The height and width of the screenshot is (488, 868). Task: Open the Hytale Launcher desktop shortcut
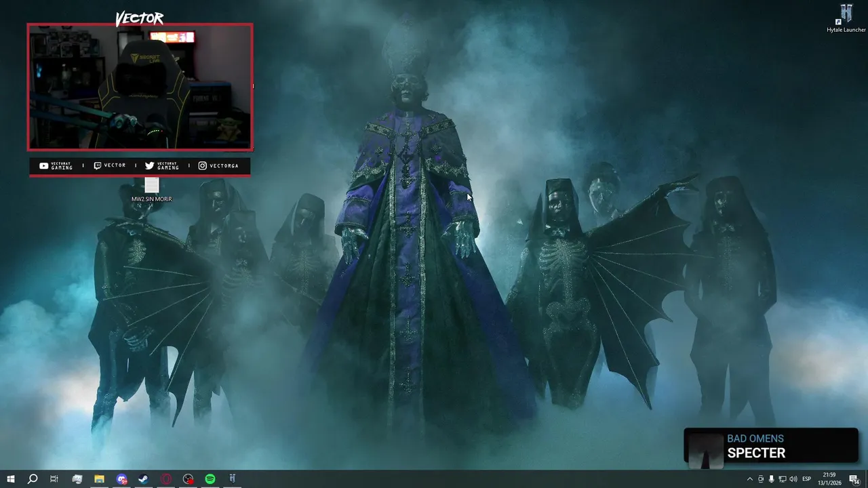tap(846, 18)
